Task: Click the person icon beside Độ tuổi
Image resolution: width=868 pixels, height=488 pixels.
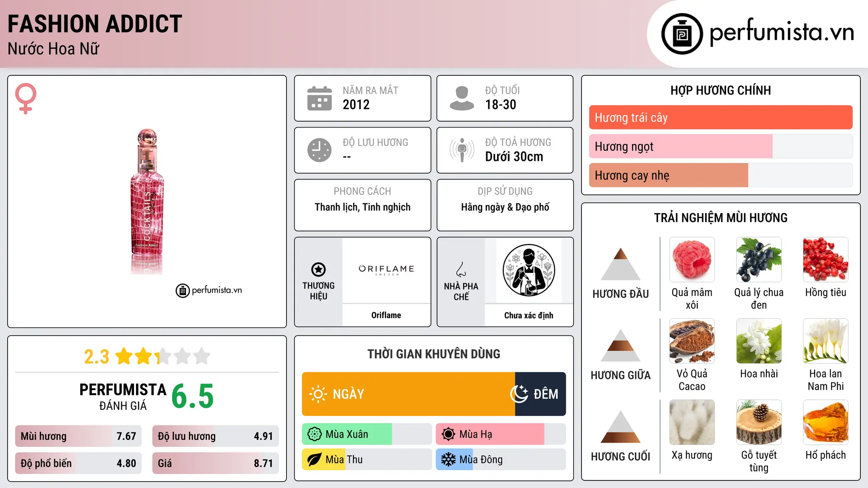Action: 462,98
